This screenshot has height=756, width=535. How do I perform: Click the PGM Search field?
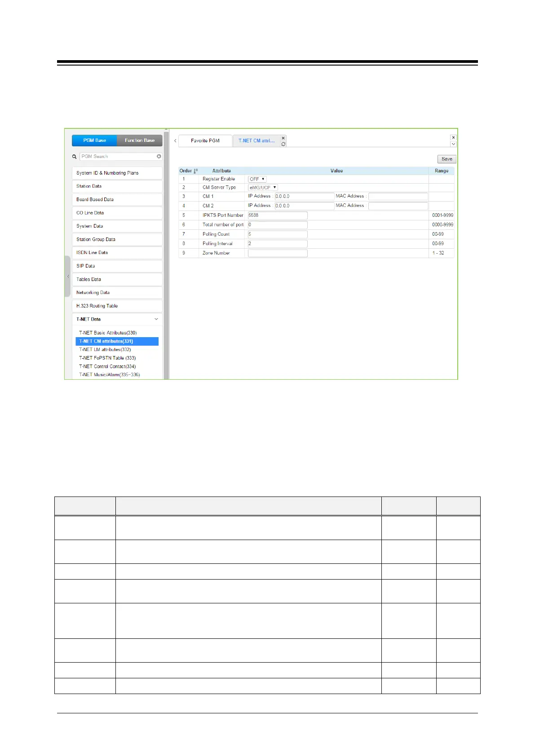pyautogui.click(x=121, y=157)
